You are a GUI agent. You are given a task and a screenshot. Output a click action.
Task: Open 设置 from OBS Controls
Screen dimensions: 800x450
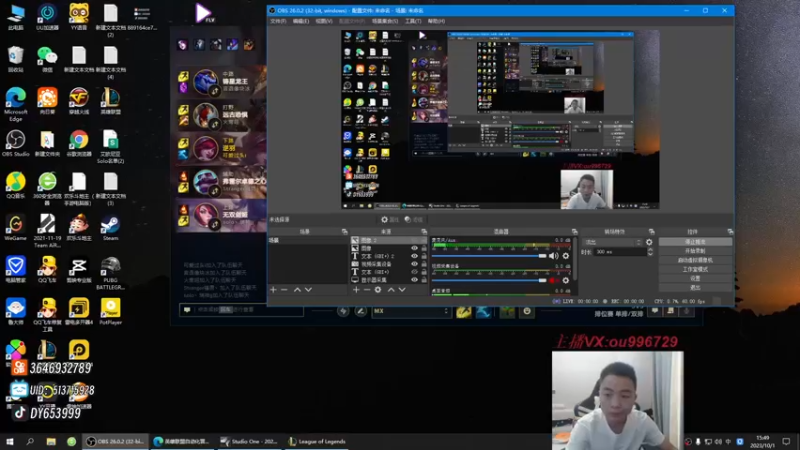pyautogui.click(x=695, y=279)
